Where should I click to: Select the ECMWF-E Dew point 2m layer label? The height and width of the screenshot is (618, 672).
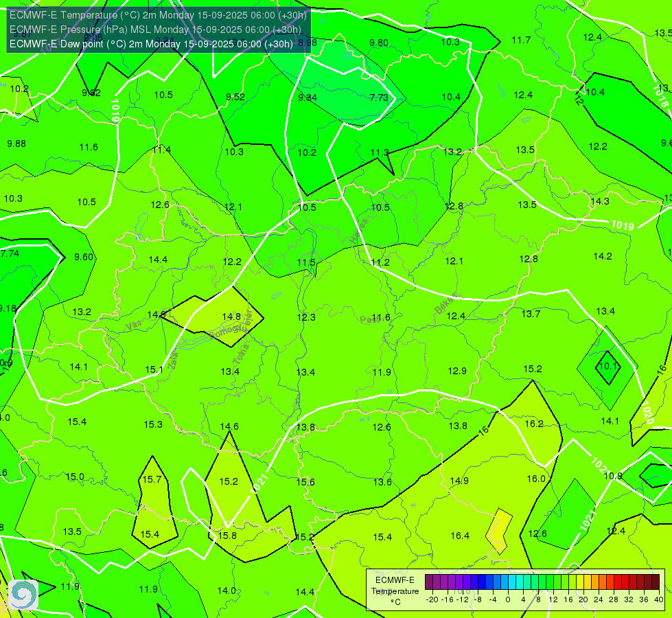(151, 44)
